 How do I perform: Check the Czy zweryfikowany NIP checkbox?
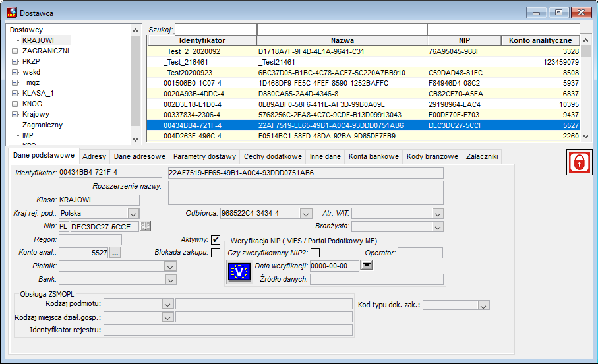(x=315, y=253)
